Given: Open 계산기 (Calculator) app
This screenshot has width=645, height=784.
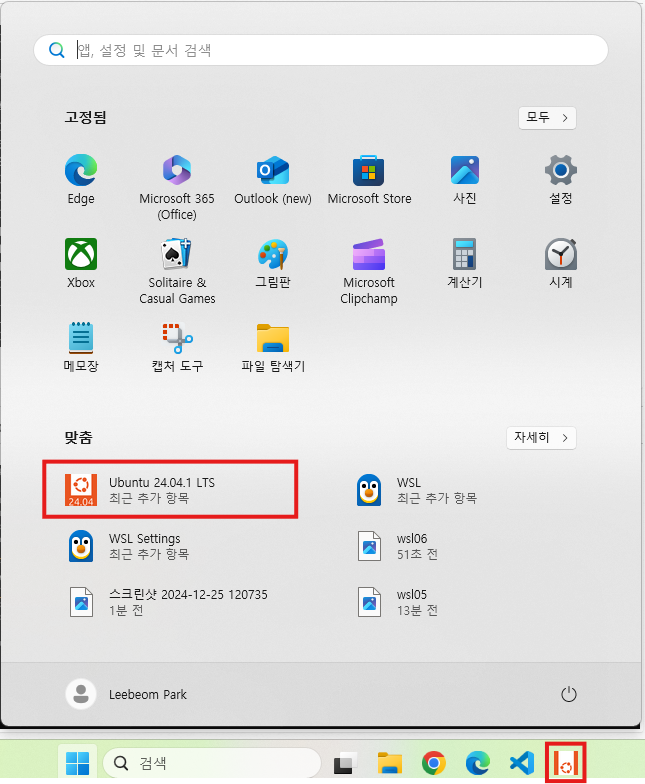Looking at the screenshot, I should click(x=464, y=264).
